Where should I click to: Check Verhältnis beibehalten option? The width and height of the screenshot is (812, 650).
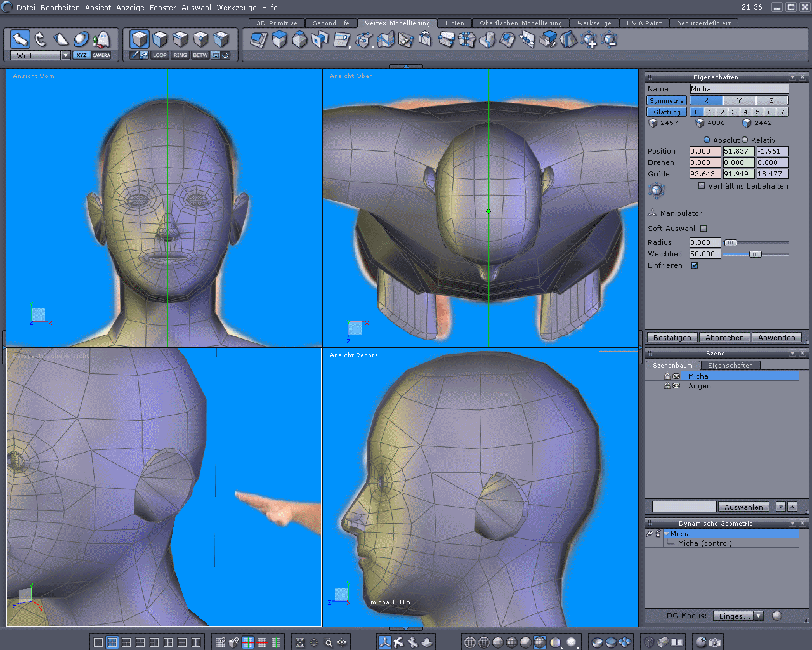coord(702,186)
